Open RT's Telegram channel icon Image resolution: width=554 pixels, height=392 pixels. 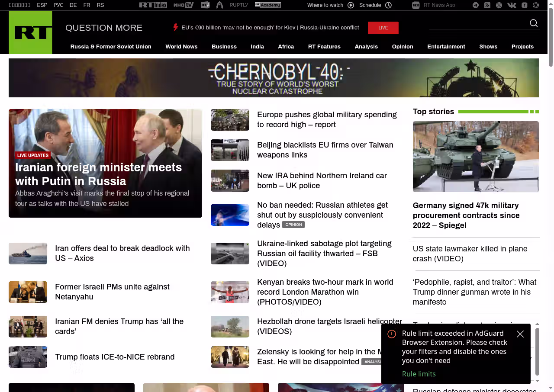tap(476, 5)
